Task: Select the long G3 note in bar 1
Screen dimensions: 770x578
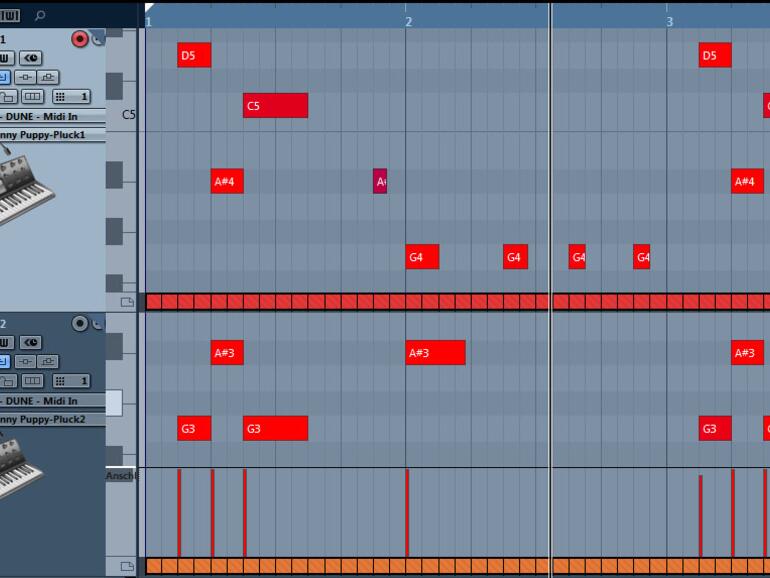Action: click(275, 428)
